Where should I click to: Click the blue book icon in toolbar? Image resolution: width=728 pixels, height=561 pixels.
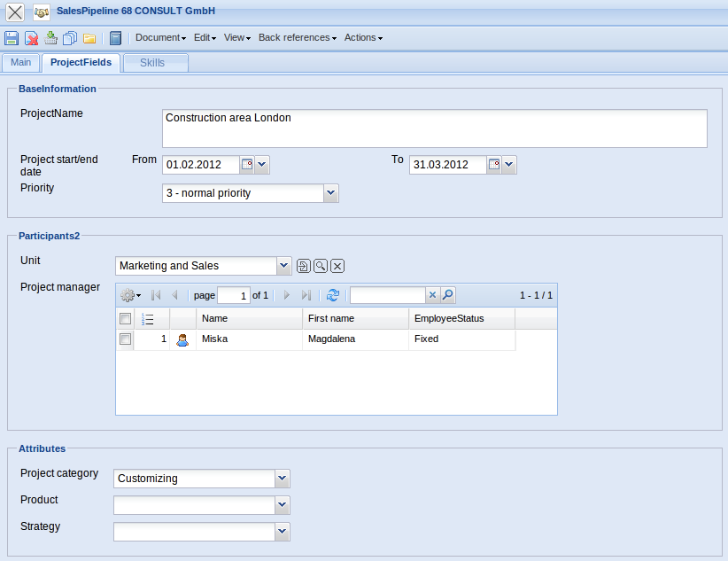pyautogui.click(x=115, y=38)
